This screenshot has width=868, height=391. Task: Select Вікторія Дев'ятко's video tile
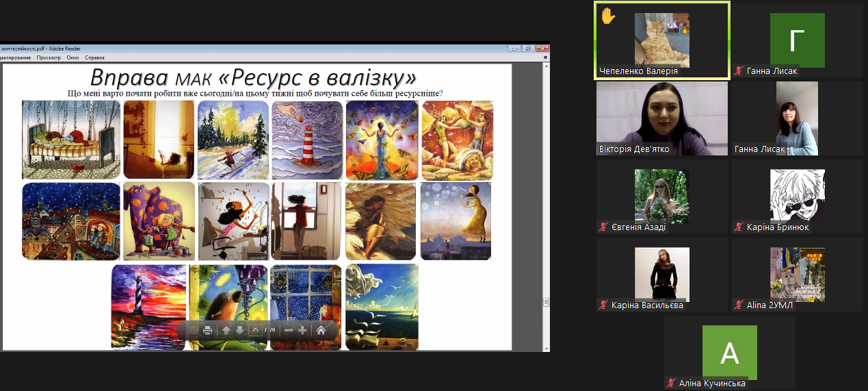tap(661, 118)
